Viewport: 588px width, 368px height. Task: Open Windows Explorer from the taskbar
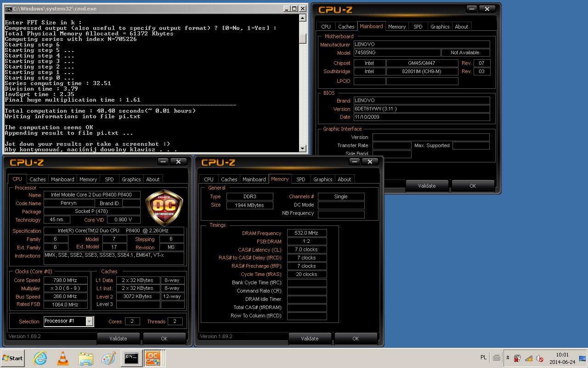pos(86,358)
